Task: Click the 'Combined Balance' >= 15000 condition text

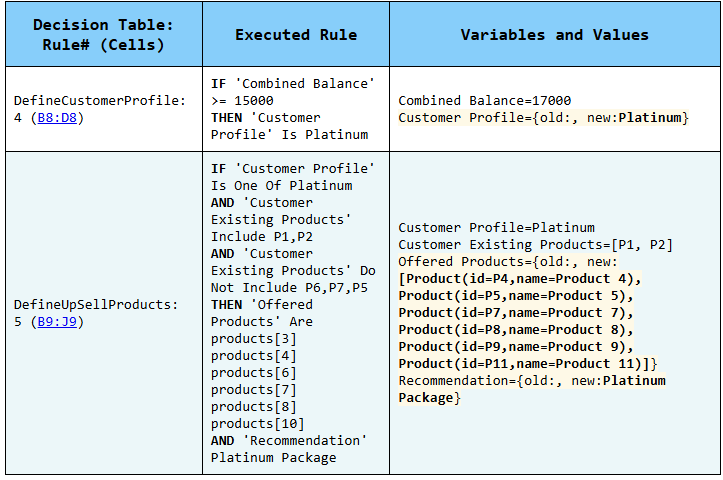Action: pos(292,92)
